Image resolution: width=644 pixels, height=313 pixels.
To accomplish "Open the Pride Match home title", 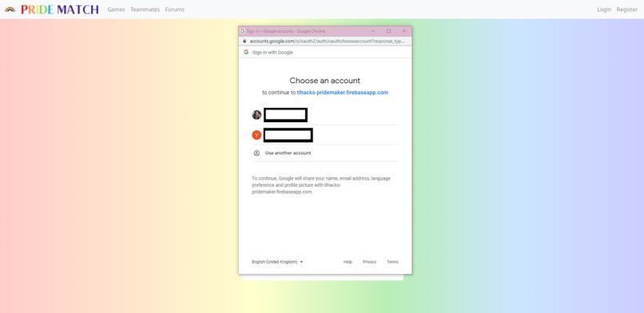I will [60, 10].
